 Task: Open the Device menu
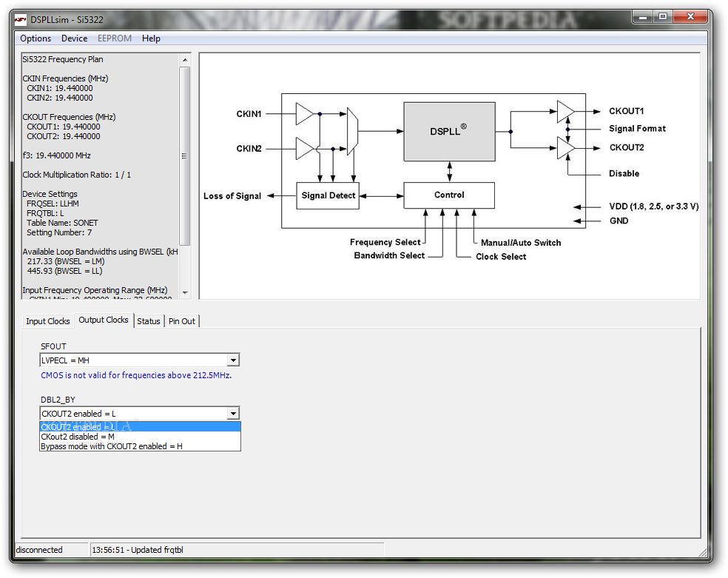pyautogui.click(x=74, y=38)
